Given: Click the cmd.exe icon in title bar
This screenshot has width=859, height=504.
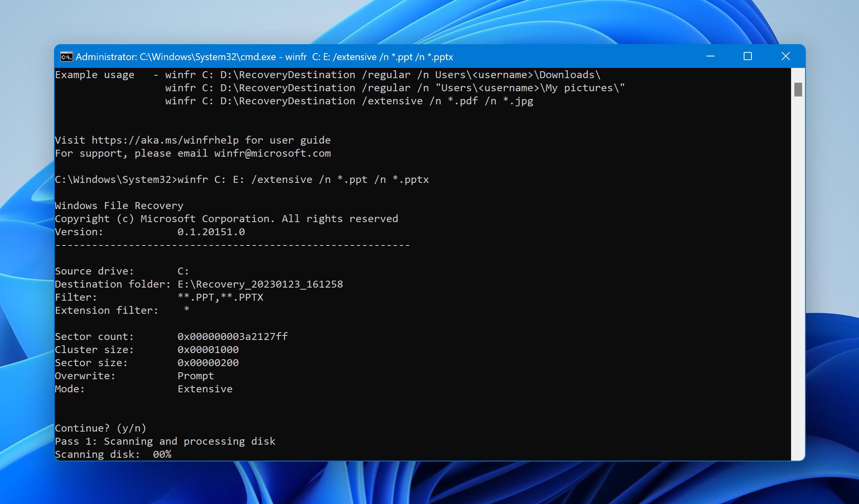Looking at the screenshot, I should click(66, 56).
